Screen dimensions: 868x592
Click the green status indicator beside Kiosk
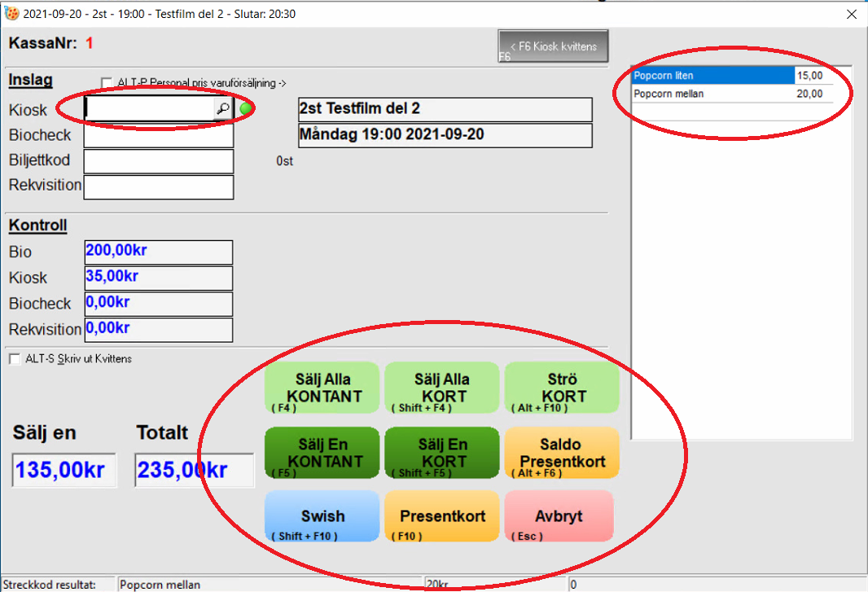[246, 109]
